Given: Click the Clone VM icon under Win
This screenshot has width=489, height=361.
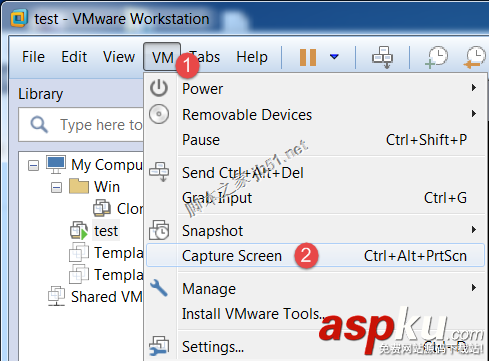Looking at the screenshot, I should pyautogui.click(x=102, y=208).
